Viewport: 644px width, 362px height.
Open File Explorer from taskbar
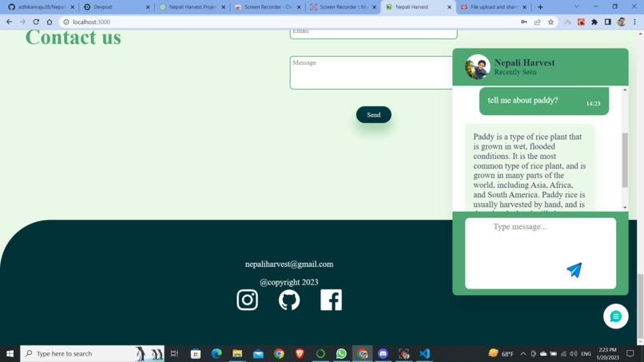pos(237,353)
